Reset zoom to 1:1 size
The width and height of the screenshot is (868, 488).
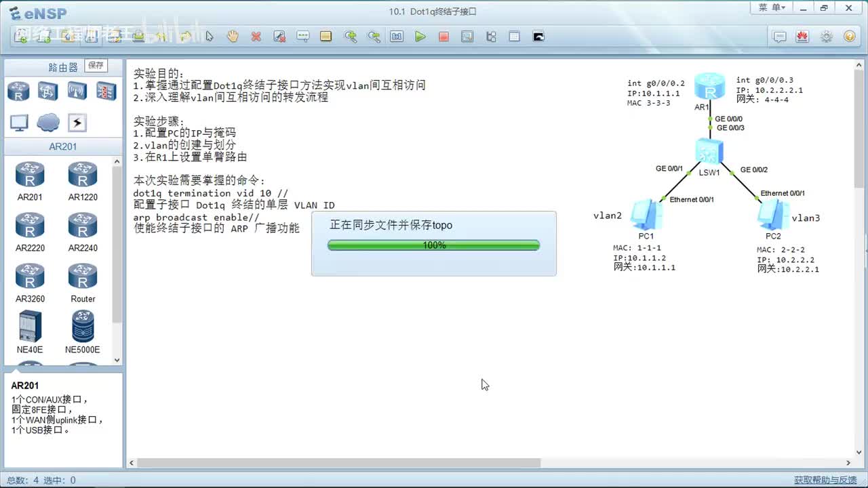point(397,37)
